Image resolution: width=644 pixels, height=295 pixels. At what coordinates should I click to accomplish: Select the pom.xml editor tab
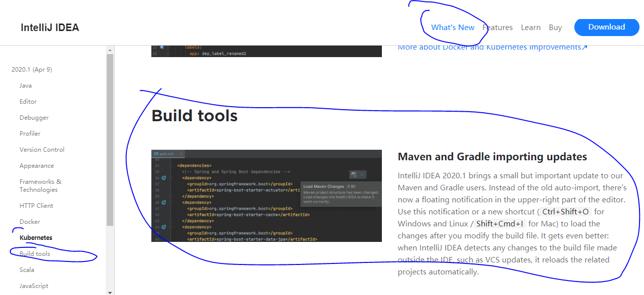coord(166,154)
